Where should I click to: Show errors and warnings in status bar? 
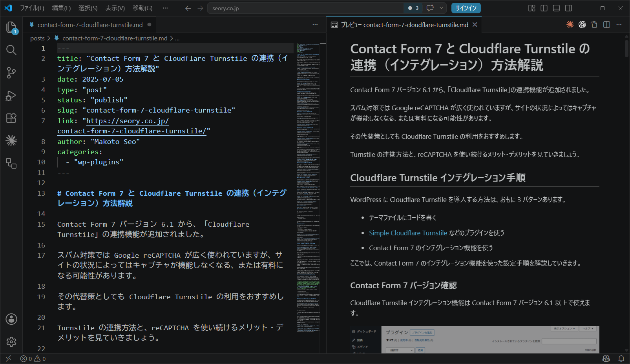(x=33, y=359)
